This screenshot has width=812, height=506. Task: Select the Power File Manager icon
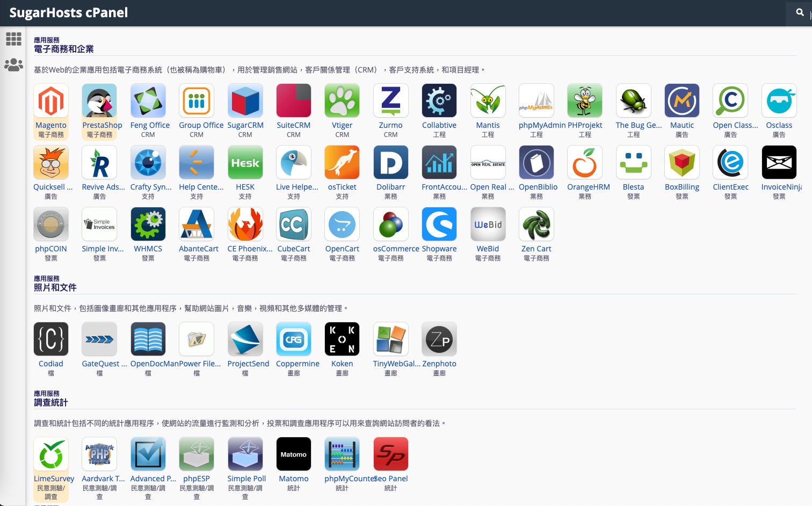[x=197, y=339]
